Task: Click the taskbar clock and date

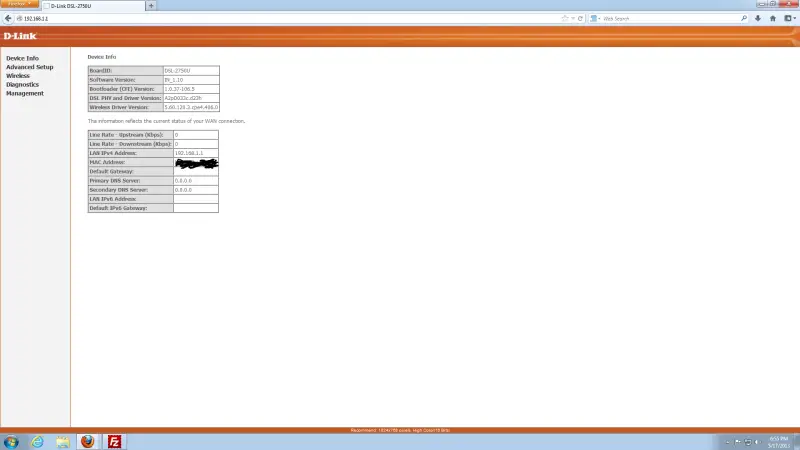Action: click(x=779, y=442)
